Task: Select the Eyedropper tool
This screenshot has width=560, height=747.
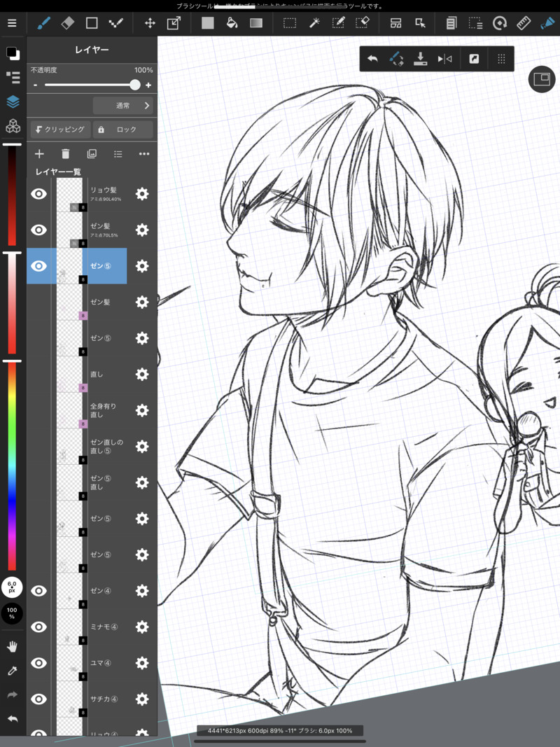Action: [13, 671]
